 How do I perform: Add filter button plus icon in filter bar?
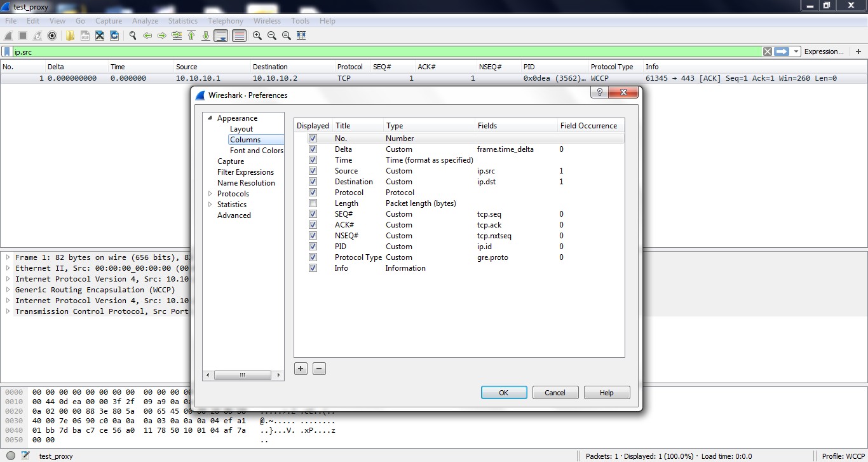pyautogui.click(x=858, y=51)
